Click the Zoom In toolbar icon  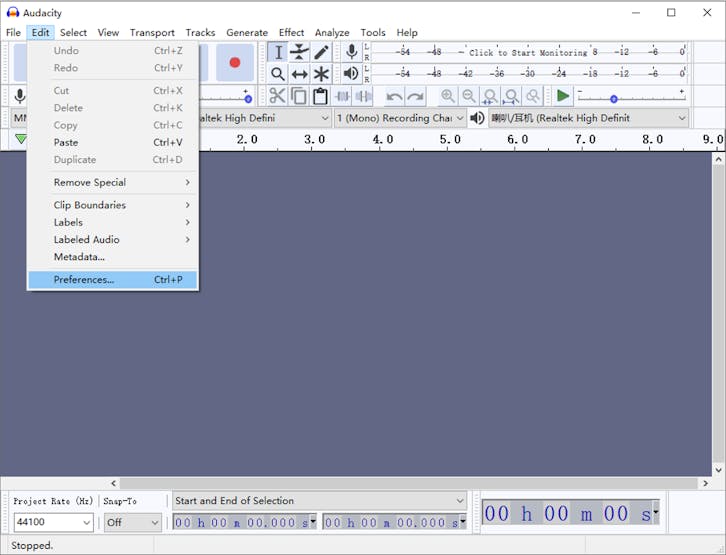click(447, 96)
